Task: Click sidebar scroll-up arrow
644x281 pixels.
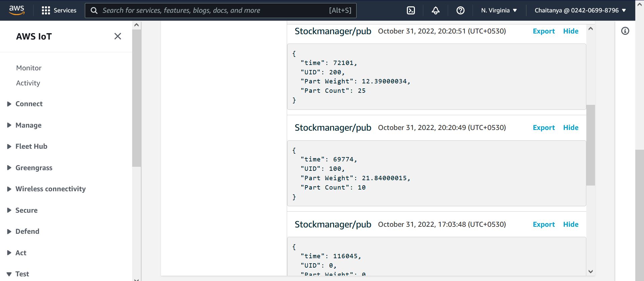Action: tap(137, 25)
